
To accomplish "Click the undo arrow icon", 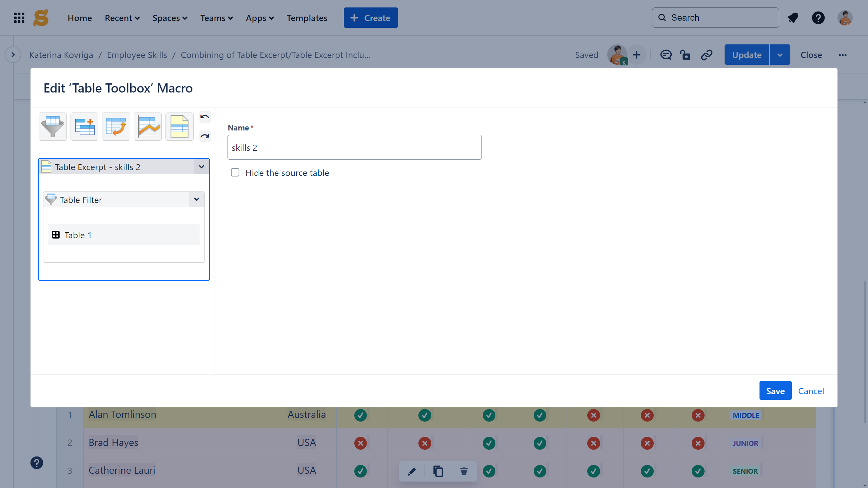I will tap(205, 117).
